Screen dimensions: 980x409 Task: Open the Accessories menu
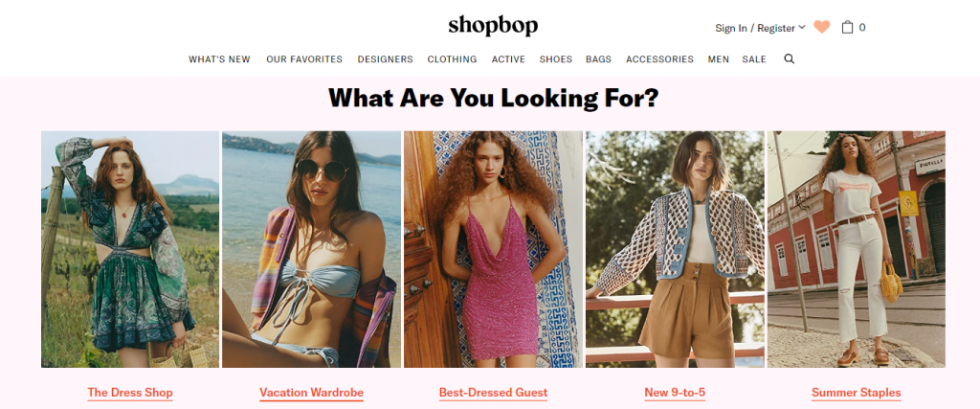pyautogui.click(x=659, y=59)
